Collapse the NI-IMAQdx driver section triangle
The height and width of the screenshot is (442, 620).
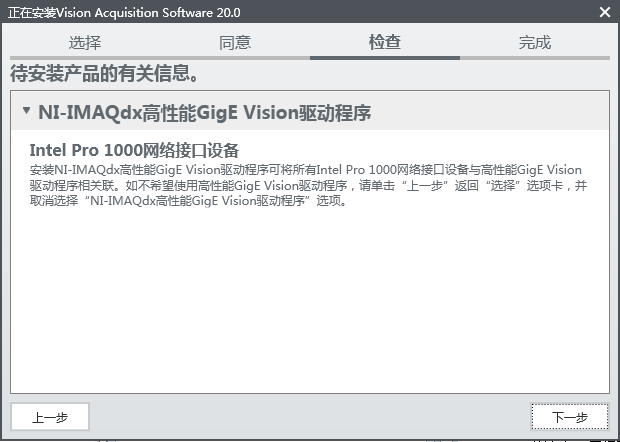26,110
